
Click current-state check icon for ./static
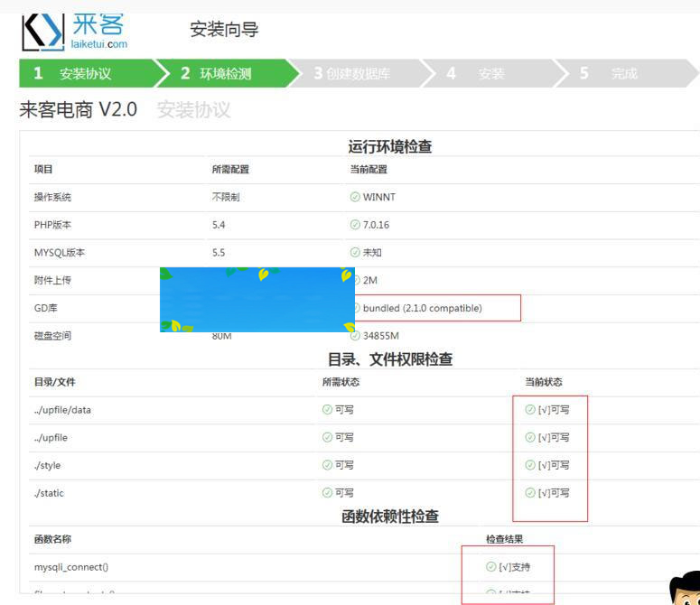click(530, 493)
